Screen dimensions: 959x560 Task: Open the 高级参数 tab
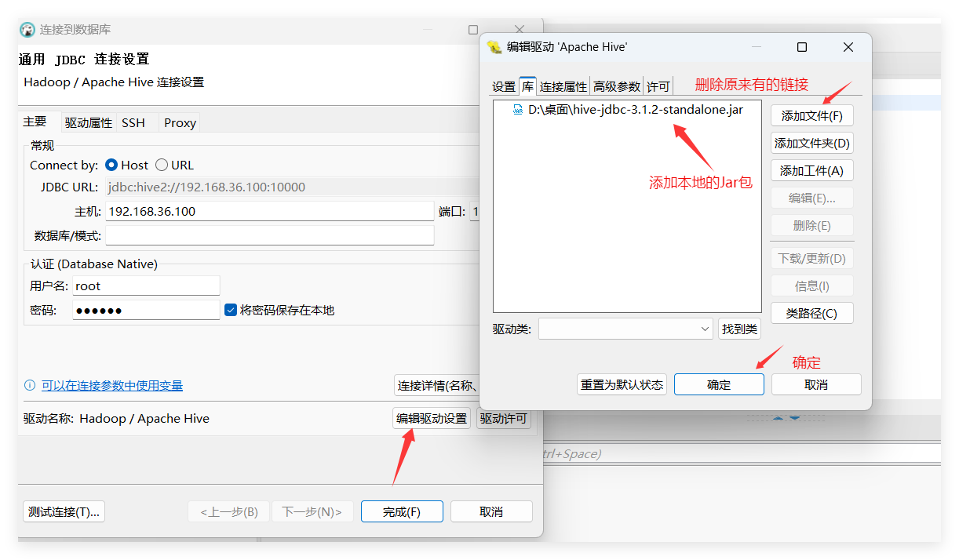pyautogui.click(x=617, y=86)
